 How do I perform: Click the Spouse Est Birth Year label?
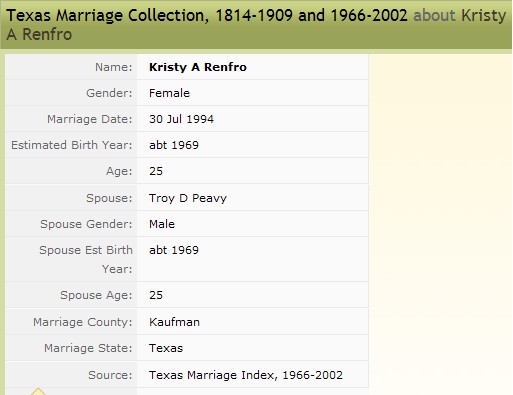point(86,259)
